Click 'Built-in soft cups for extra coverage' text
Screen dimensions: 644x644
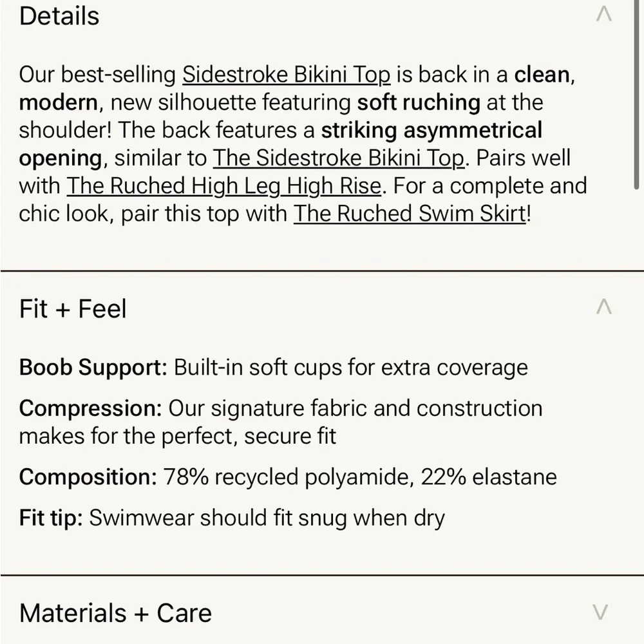click(x=351, y=367)
